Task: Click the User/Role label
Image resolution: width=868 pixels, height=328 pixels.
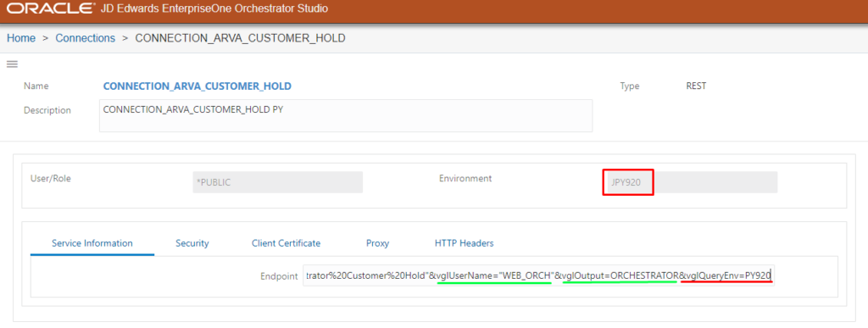Action: tap(50, 179)
